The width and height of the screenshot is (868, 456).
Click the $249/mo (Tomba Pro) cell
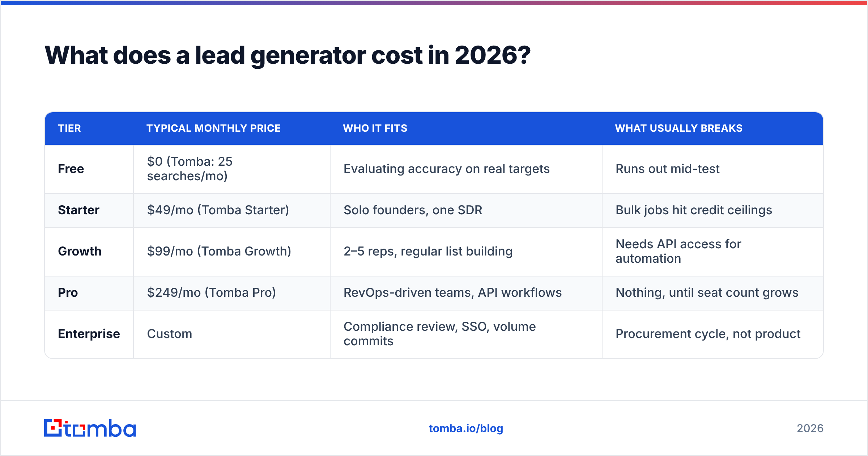pyautogui.click(x=232, y=293)
